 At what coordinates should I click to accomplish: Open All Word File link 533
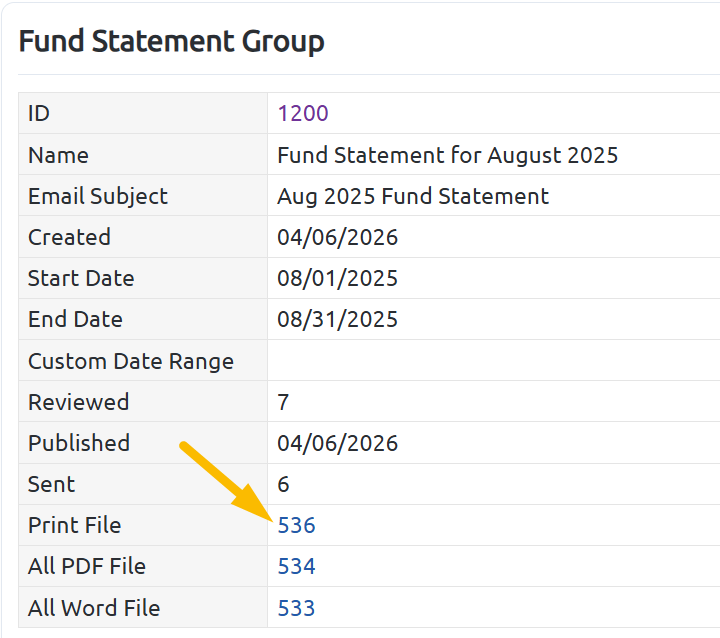[296, 608]
